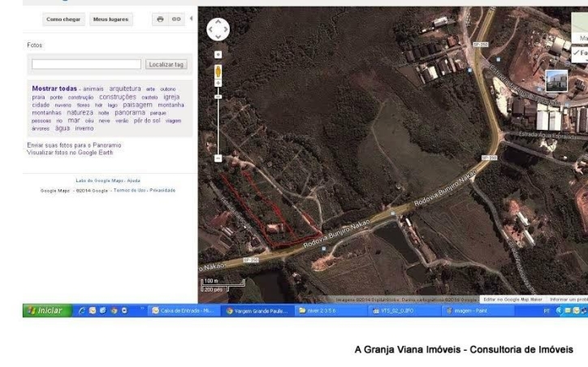Select the yellow Street View pegman

(x=218, y=71)
